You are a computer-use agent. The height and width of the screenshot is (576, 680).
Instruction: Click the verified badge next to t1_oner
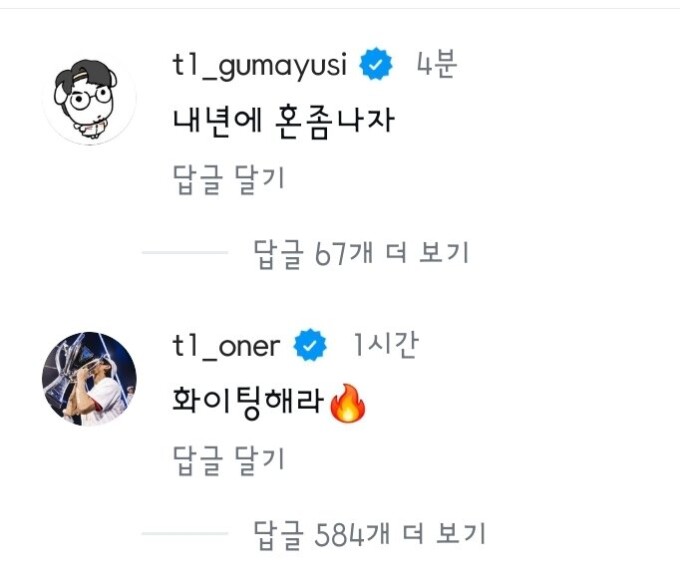pyautogui.click(x=311, y=346)
